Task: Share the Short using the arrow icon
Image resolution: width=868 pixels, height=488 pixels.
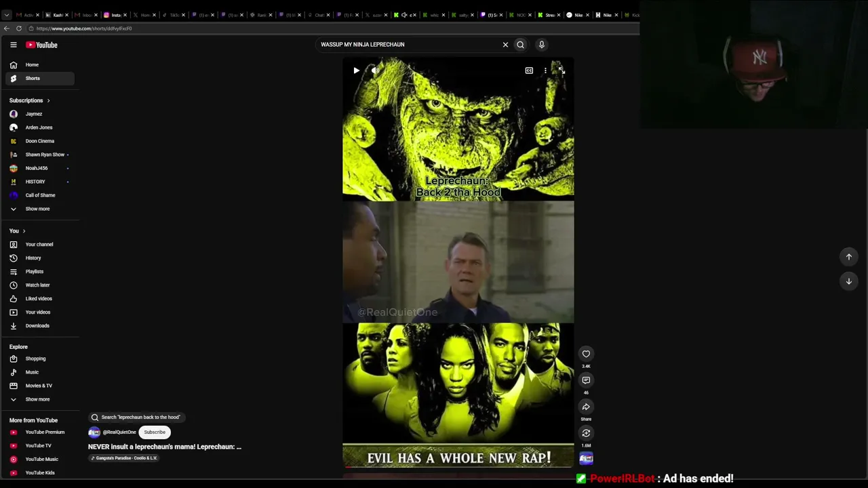Action: tap(586, 407)
